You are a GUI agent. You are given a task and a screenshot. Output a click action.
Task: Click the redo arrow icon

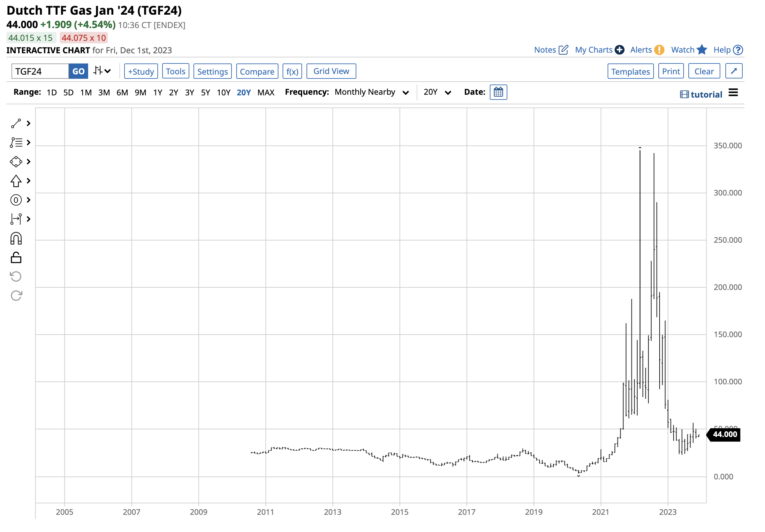16,296
